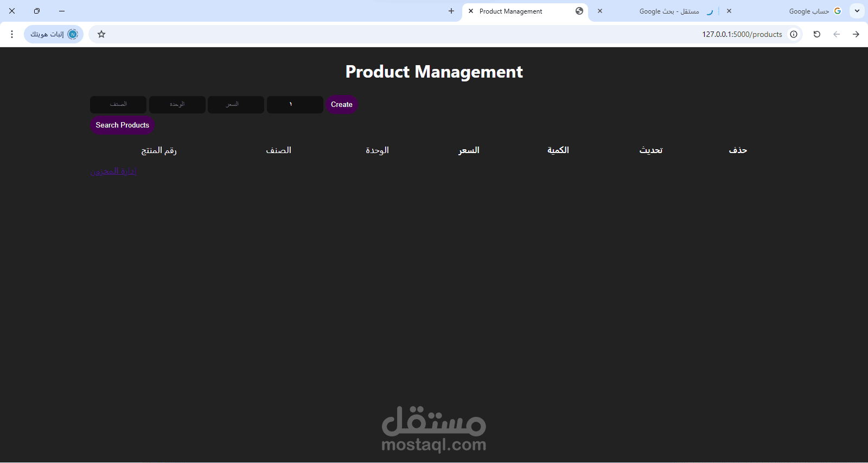
Task: Focus the الصنف input field
Action: (x=118, y=105)
